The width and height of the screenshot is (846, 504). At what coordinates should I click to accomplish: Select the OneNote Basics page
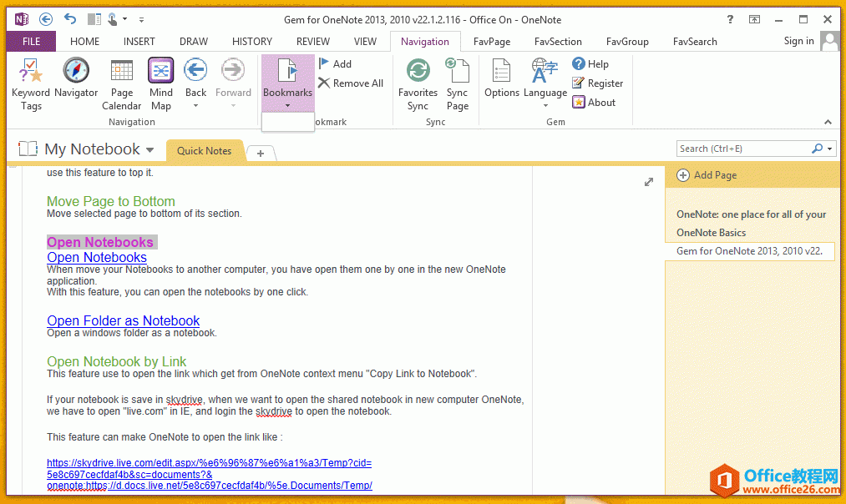[x=711, y=233]
